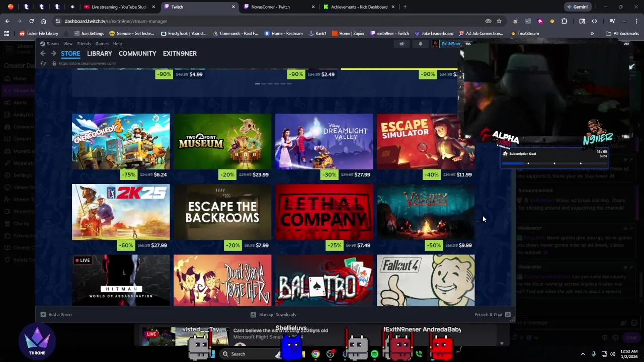
Task: Open the Chrome apps grid shortcut
Action: pyautogui.click(x=7, y=34)
